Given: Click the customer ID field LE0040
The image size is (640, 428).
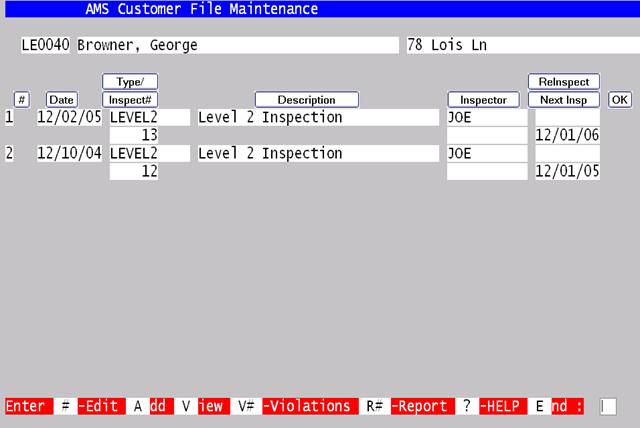Looking at the screenshot, I should [x=45, y=46].
